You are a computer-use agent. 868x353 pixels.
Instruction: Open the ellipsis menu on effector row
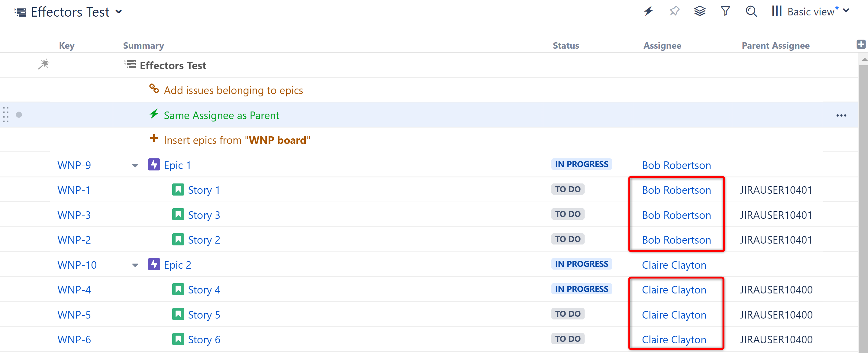point(841,115)
